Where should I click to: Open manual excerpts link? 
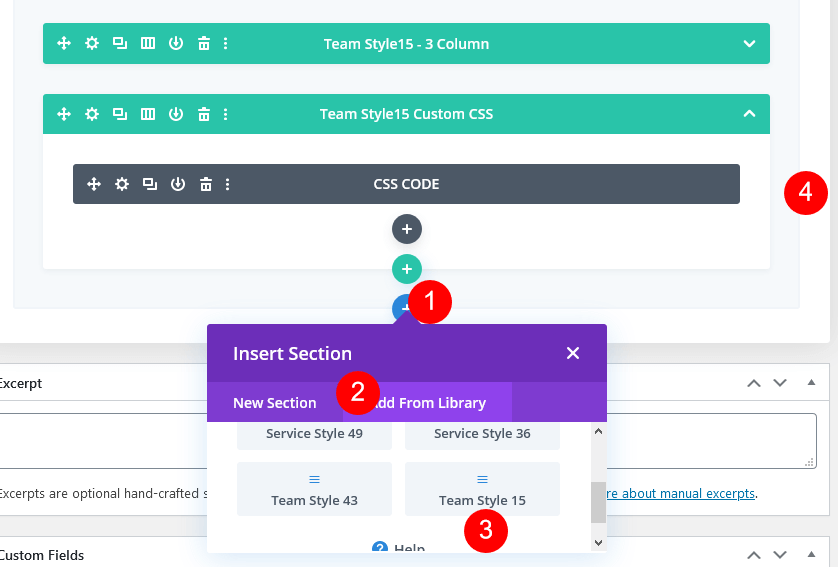click(680, 493)
